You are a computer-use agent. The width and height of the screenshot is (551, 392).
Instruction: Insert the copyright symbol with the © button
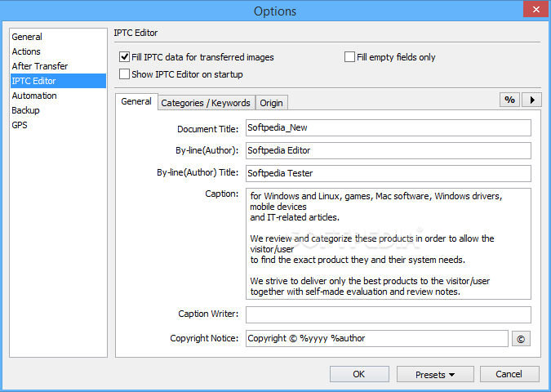[x=521, y=339]
